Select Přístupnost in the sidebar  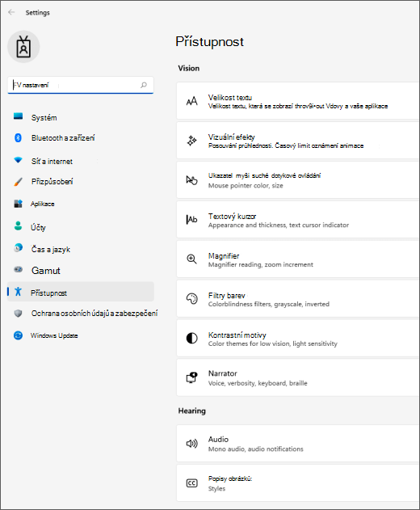click(x=81, y=292)
